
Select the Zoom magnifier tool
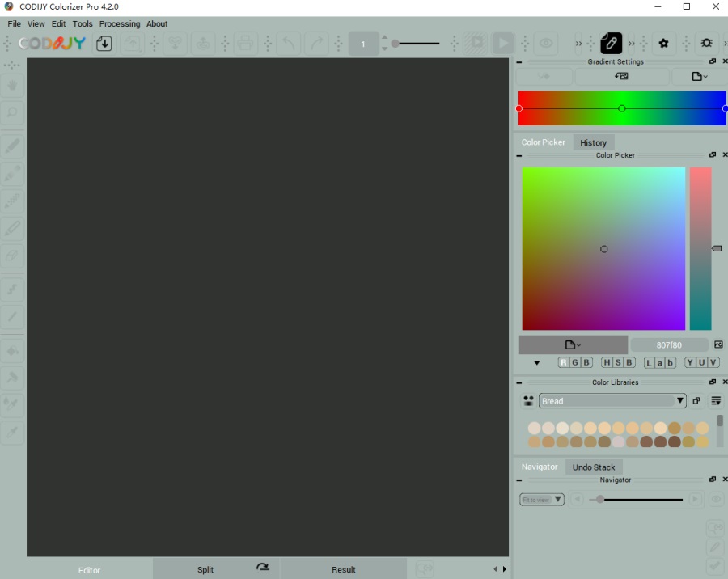coord(12,112)
